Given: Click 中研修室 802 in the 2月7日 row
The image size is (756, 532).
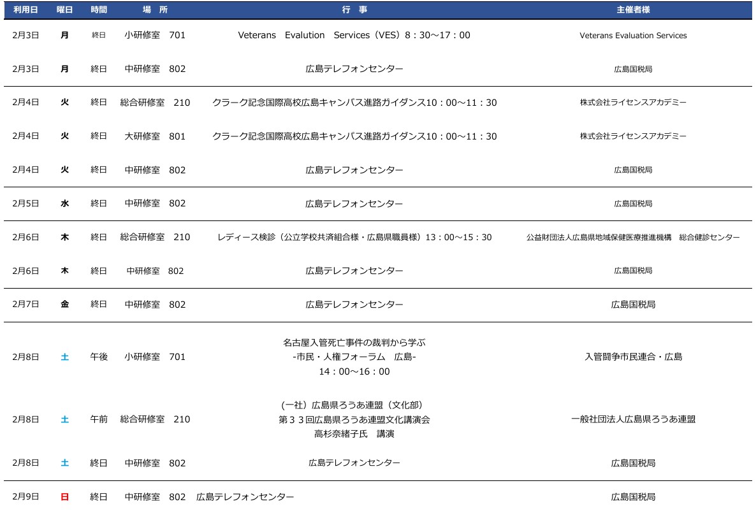Looking at the screenshot, I should (x=155, y=305).
